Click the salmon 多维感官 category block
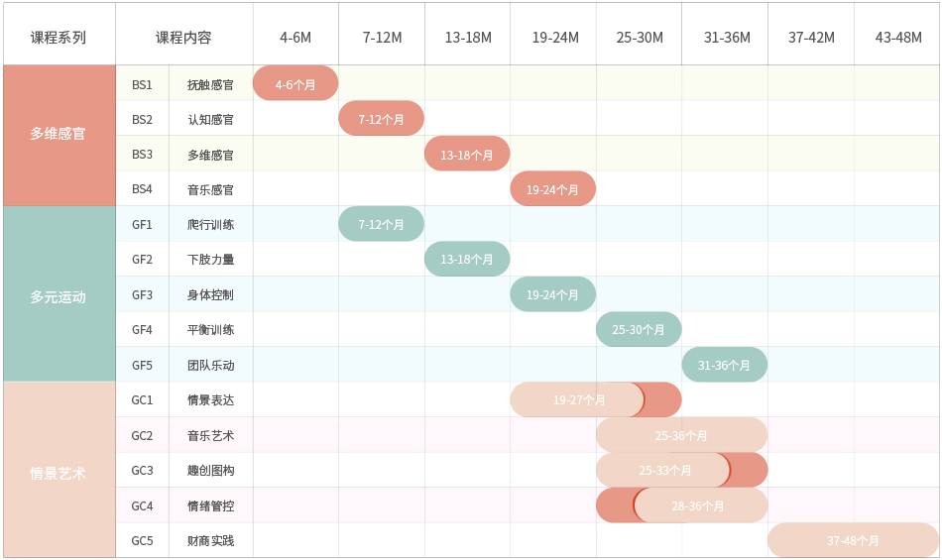The image size is (942, 560). pos(59,134)
